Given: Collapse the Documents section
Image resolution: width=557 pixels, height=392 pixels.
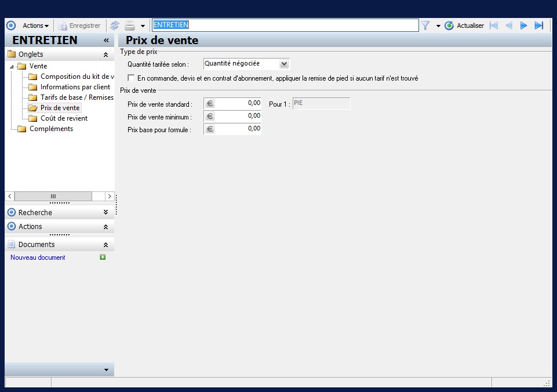Looking at the screenshot, I should point(105,245).
